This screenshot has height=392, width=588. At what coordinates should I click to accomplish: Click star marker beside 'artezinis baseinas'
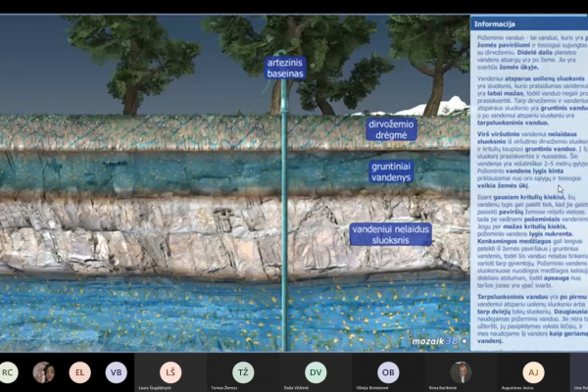click(312, 66)
